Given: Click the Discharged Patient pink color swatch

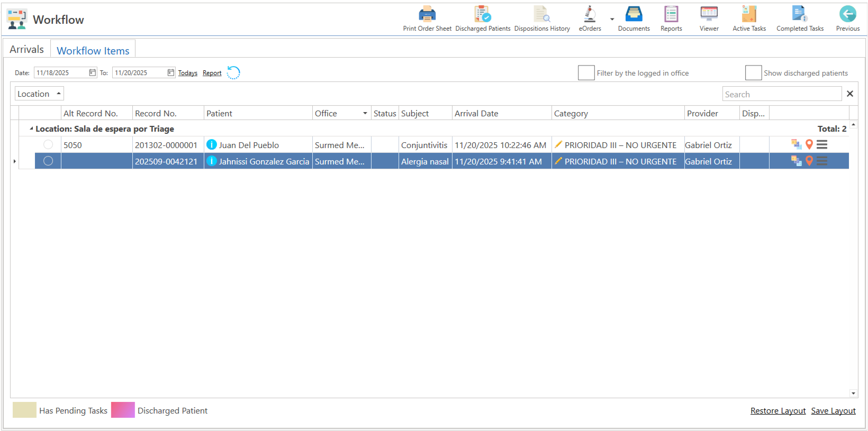Looking at the screenshot, I should [x=123, y=410].
